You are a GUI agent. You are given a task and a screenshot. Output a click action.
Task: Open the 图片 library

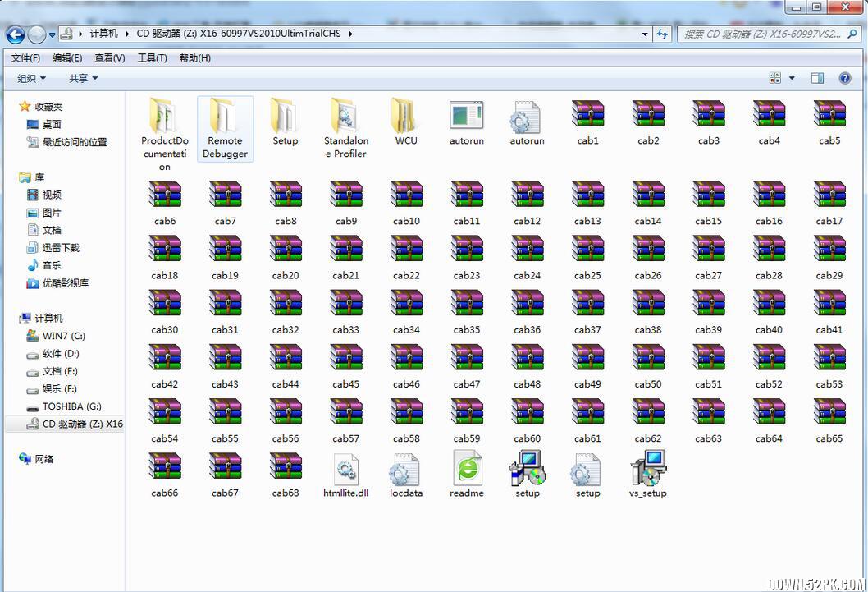[x=52, y=213]
